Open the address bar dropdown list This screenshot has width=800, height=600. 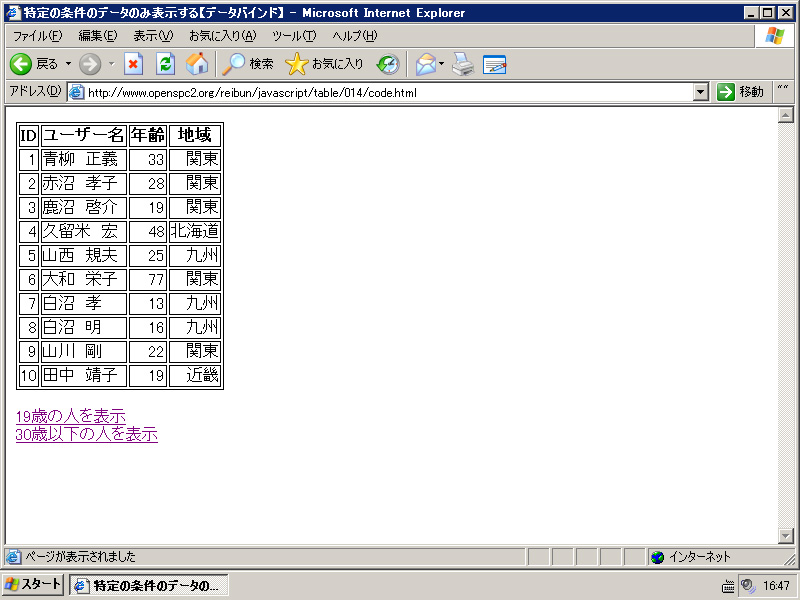700,92
